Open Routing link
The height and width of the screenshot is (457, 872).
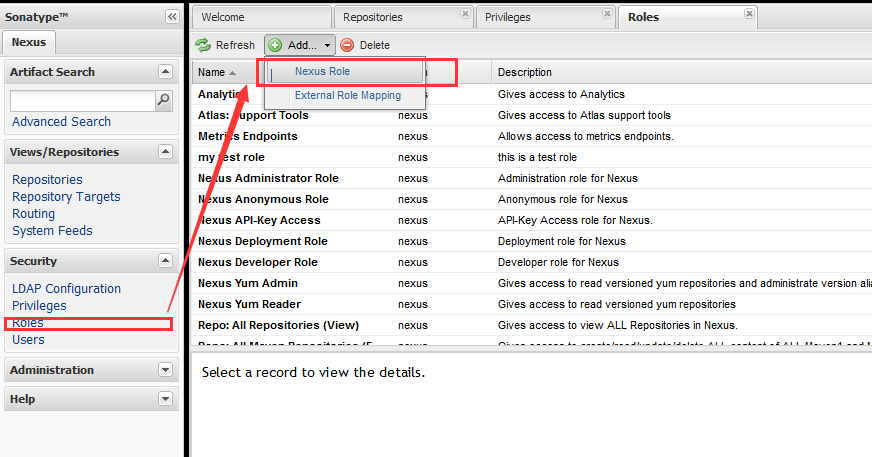pos(33,213)
